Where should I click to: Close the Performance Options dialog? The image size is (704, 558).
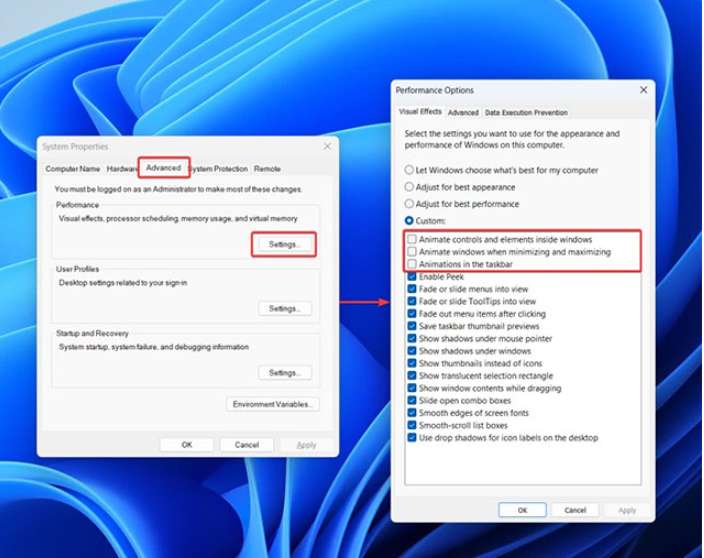(643, 90)
